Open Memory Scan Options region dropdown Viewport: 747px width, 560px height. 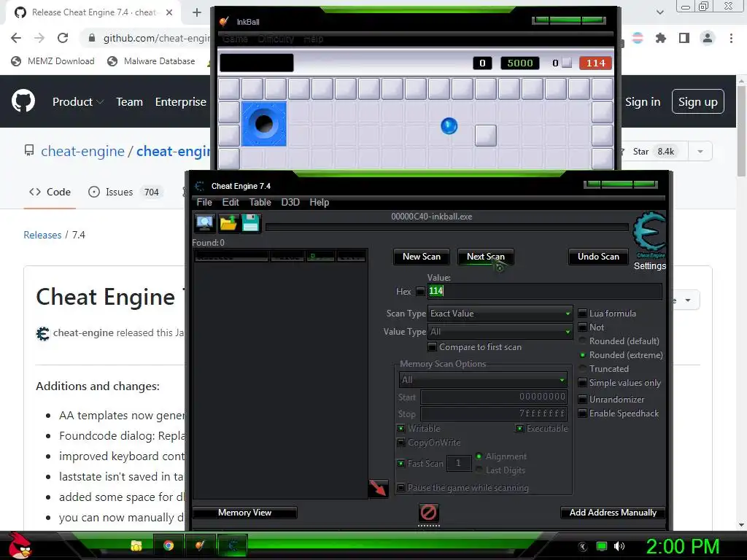483,380
